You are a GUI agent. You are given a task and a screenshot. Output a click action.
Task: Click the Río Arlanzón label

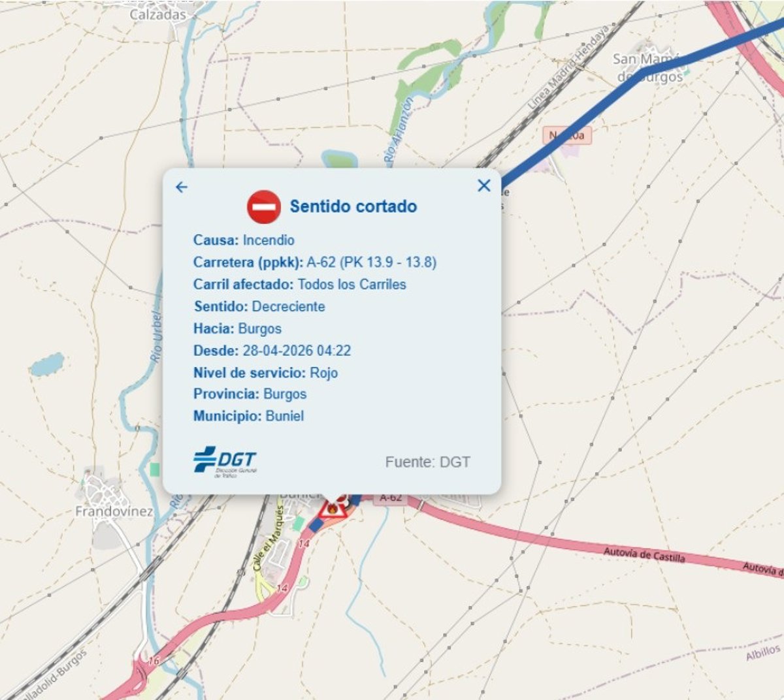click(x=399, y=130)
